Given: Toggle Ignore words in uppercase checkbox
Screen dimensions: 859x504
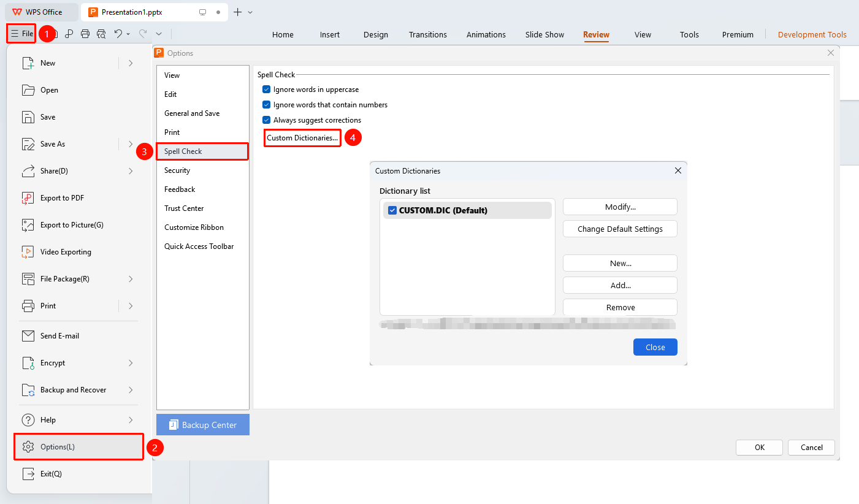Looking at the screenshot, I should click(266, 90).
